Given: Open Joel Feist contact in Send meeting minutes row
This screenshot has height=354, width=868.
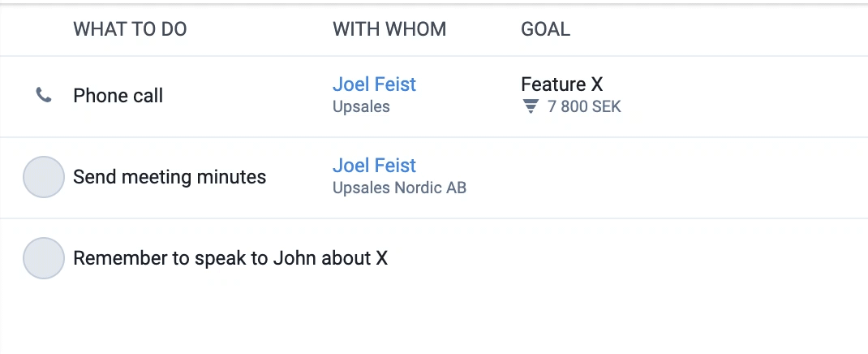Looking at the screenshot, I should pyautogui.click(x=374, y=165).
